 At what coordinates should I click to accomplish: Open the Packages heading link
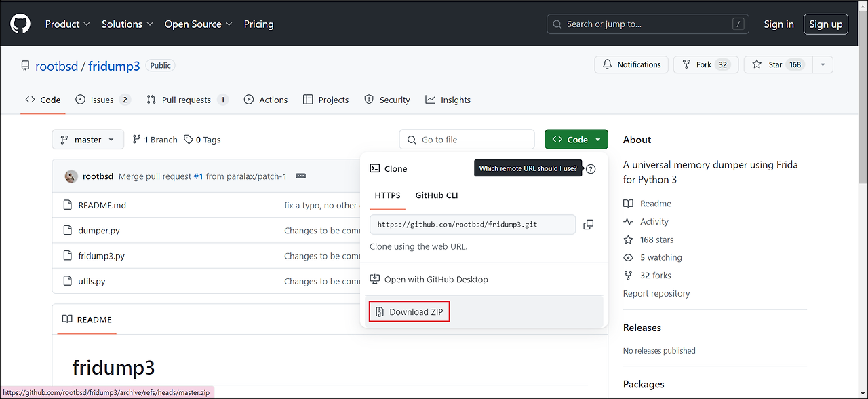[644, 384]
